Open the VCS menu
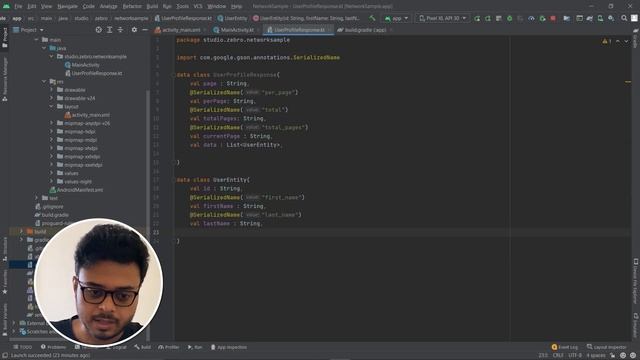Viewport: 640px width, 360px height. pyautogui.click(x=198, y=7)
